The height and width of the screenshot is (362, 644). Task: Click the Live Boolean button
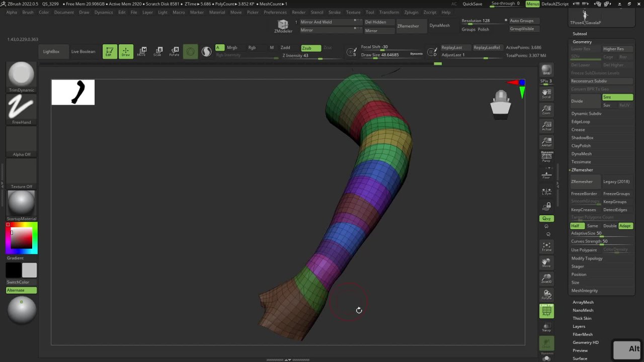click(x=83, y=51)
